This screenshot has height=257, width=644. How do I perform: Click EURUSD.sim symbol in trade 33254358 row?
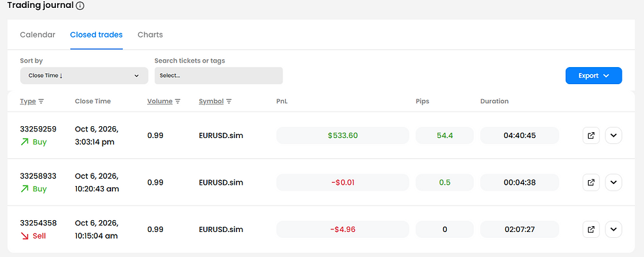(x=221, y=229)
